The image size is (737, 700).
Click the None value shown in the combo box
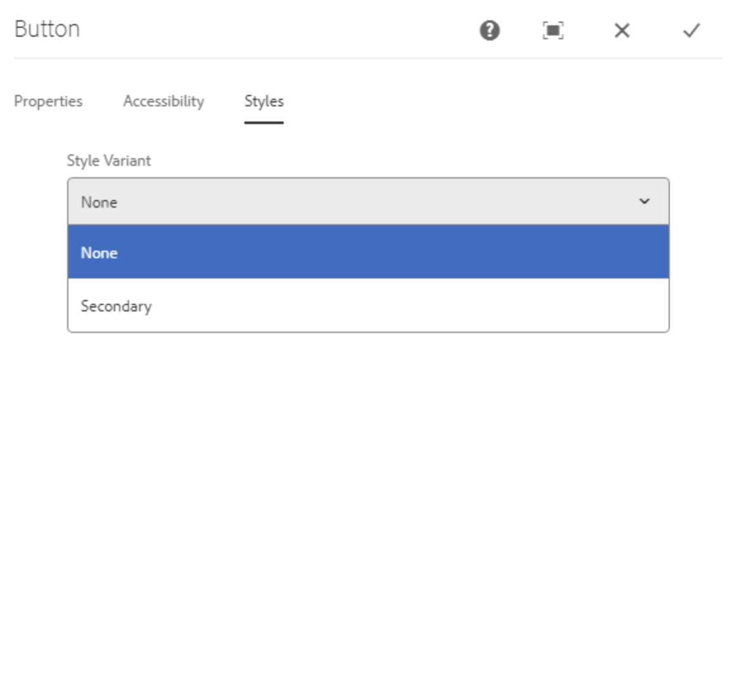click(x=99, y=203)
